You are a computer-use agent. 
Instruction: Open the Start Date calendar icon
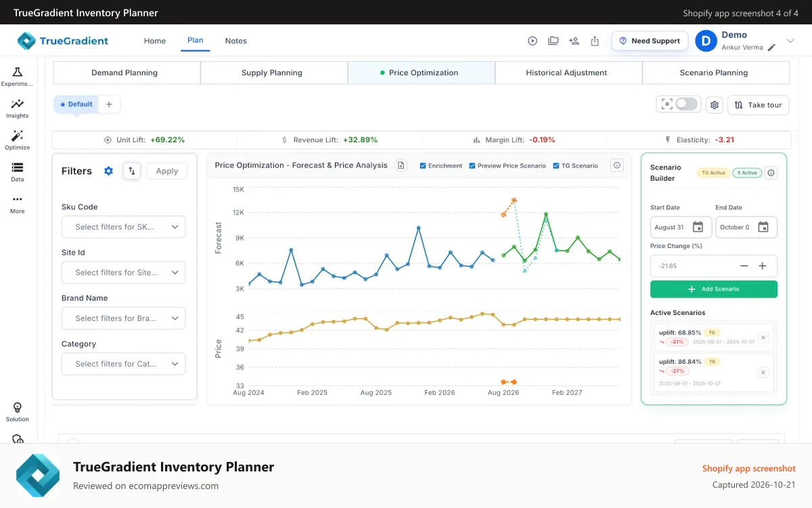[698, 227]
